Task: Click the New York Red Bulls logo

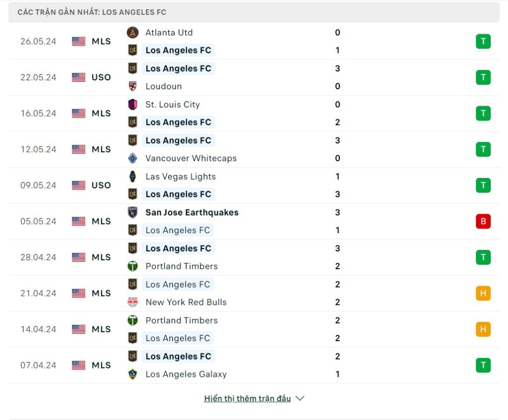Action: click(x=132, y=302)
